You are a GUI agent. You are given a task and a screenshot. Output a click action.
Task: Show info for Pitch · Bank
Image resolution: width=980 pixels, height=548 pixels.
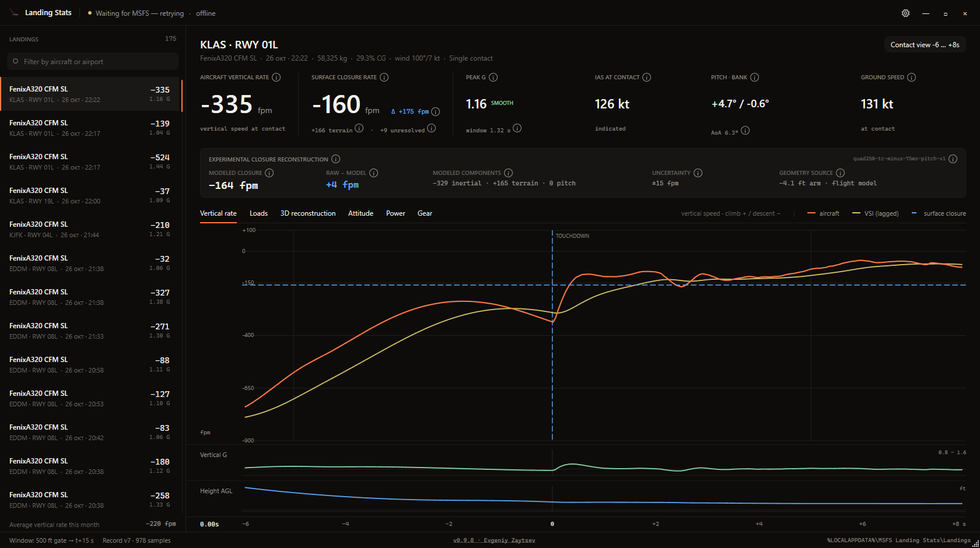pyautogui.click(x=755, y=78)
